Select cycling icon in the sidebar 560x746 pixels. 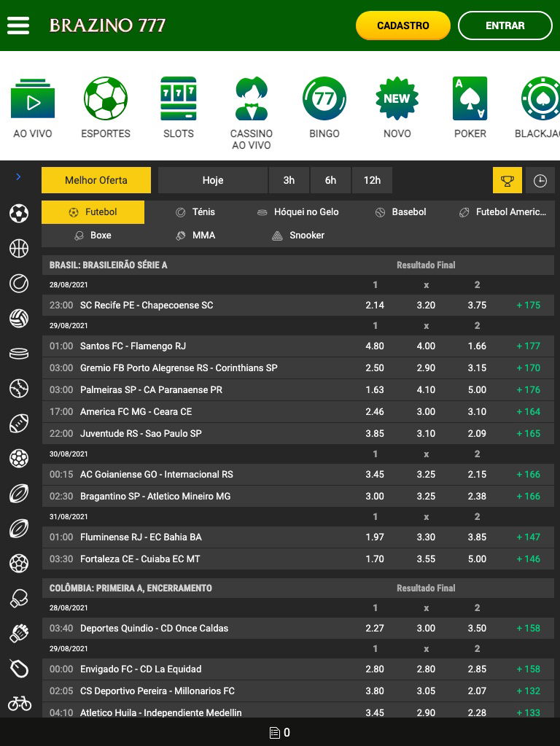coord(19,703)
